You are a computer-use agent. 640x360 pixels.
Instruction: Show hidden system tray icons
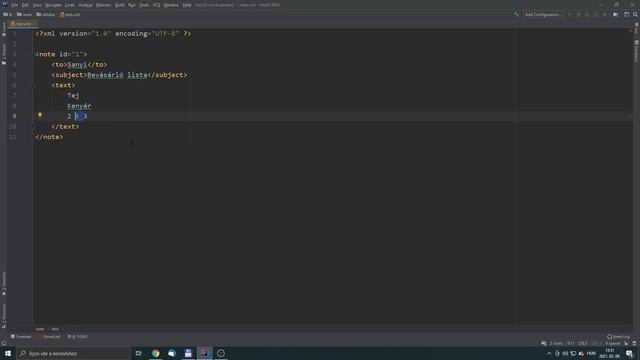549,353
